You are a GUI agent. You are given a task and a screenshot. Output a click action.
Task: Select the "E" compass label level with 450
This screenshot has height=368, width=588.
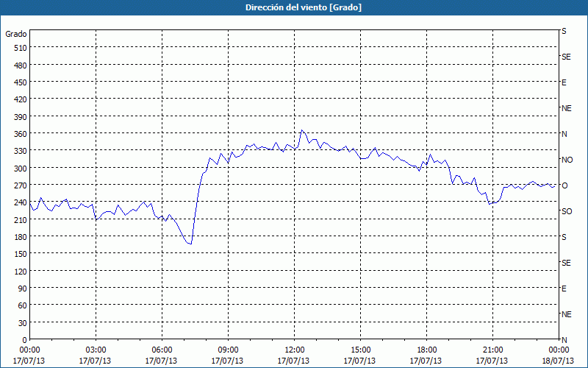point(564,82)
